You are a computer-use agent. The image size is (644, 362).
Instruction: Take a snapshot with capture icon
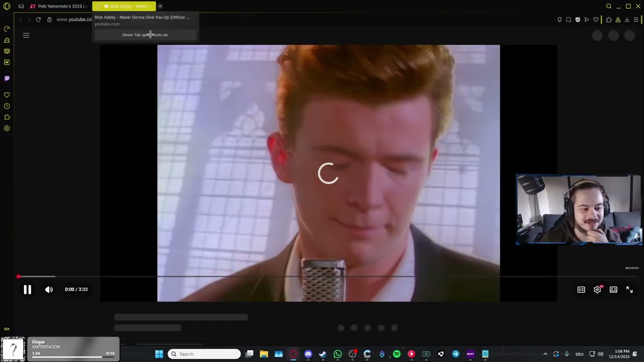click(569, 20)
